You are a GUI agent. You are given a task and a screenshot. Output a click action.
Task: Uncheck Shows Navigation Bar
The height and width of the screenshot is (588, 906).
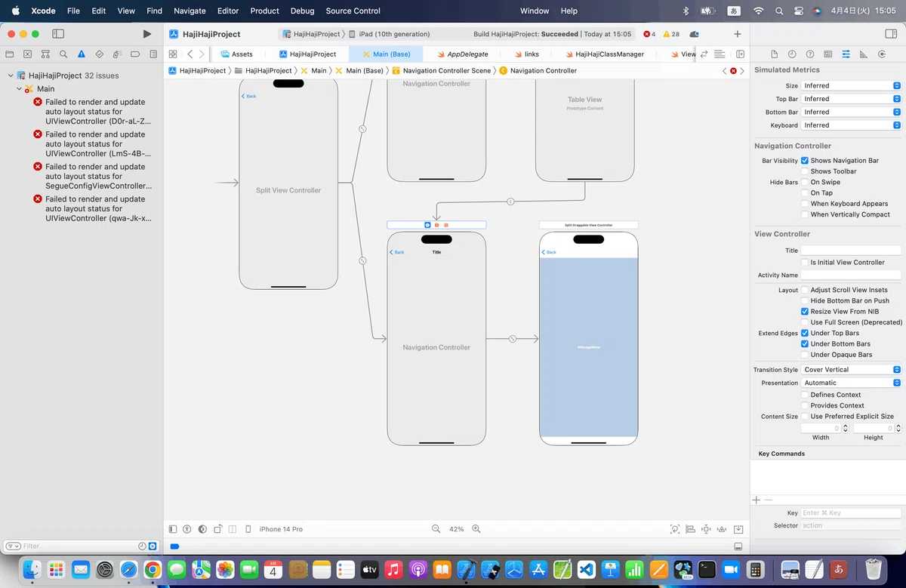[805, 161]
